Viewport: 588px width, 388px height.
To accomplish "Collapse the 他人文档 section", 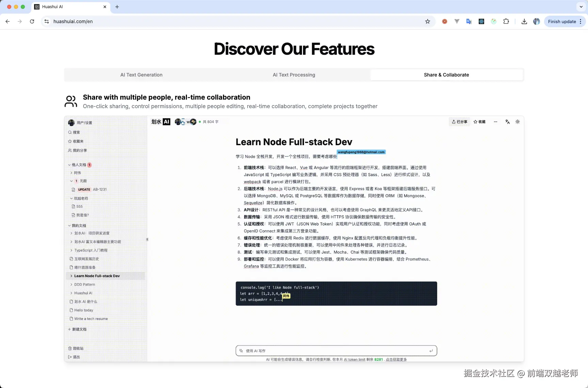I will click(69, 165).
